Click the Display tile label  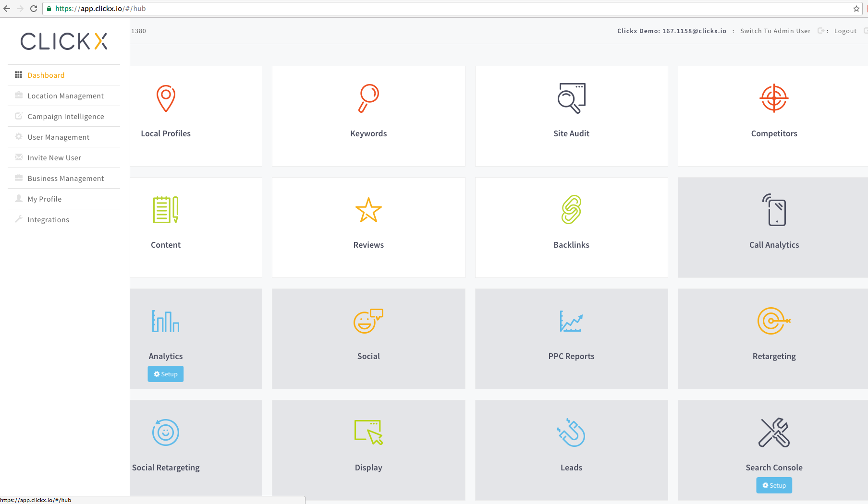click(368, 468)
